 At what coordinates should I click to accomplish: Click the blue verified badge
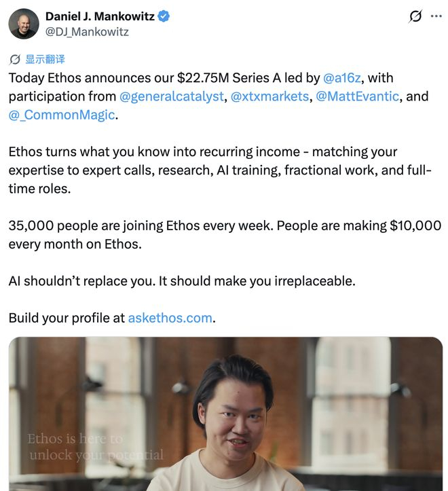[x=164, y=16]
